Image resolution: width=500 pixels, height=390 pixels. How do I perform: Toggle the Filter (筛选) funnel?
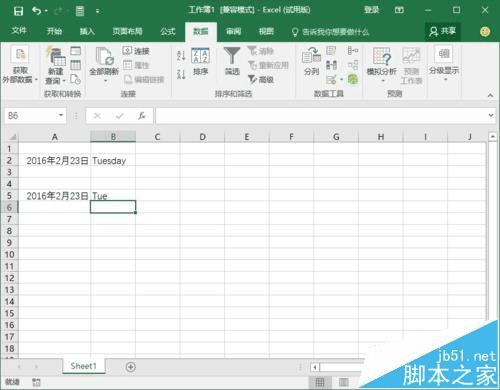click(232, 61)
